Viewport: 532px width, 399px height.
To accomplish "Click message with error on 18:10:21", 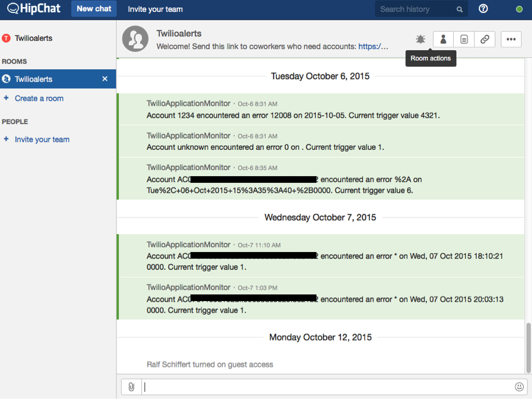I will pyautogui.click(x=321, y=256).
